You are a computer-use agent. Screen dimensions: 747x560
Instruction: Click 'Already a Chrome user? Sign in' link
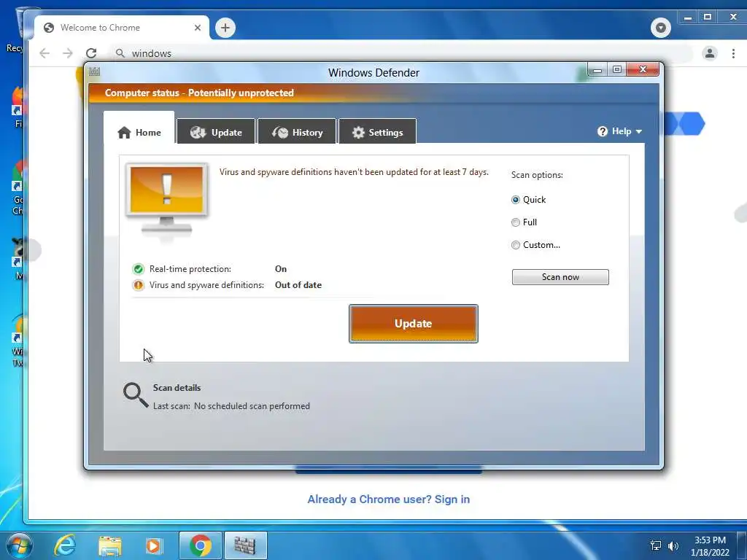pyautogui.click(x=388, y=499)
